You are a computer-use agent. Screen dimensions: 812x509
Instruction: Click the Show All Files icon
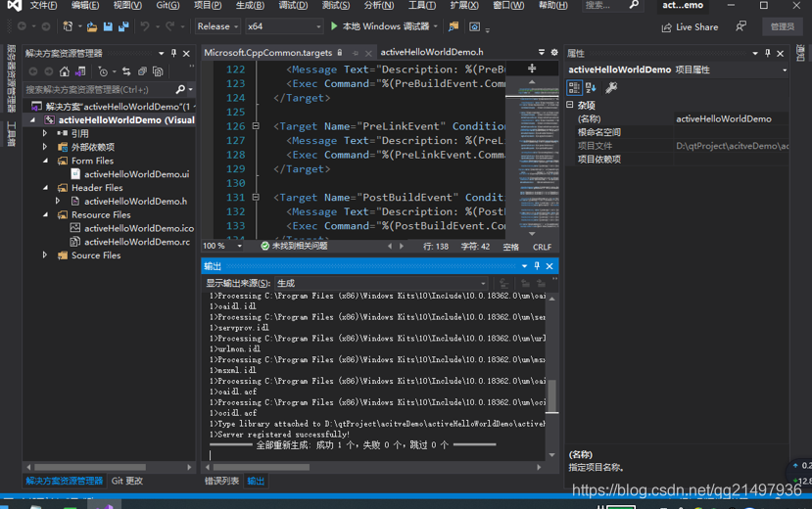point(158,71)
